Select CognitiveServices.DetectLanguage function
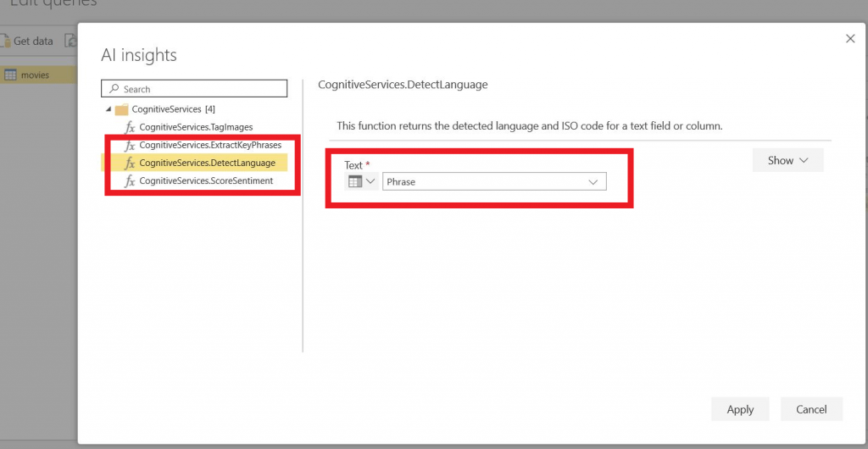This screenshot has width=868, height=449. 207,164
